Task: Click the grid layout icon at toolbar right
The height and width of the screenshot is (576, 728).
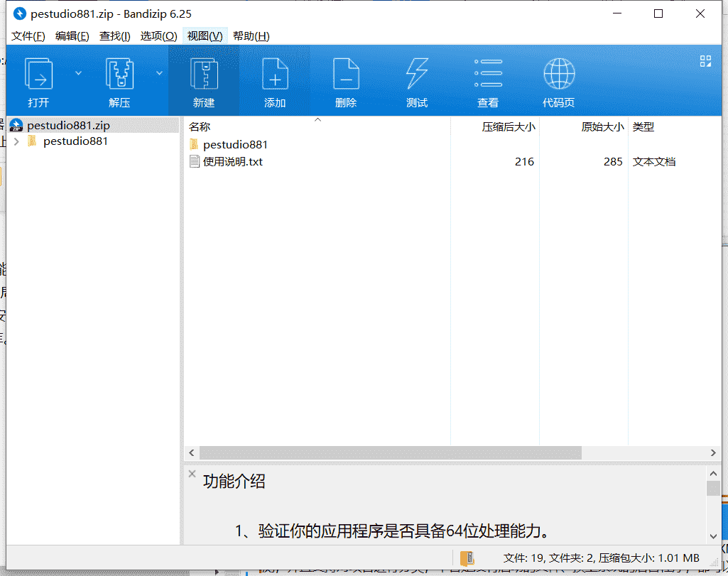Action: click(705, 61)
